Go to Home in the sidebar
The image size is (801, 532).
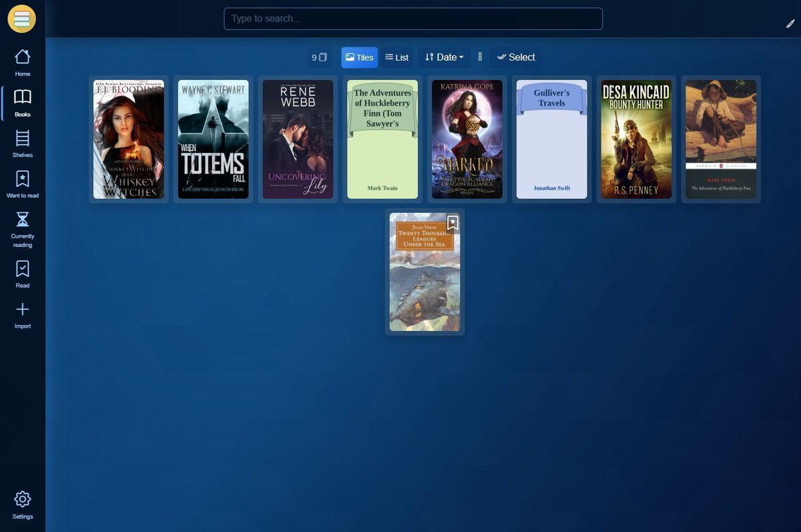click(x=23, y=63)
